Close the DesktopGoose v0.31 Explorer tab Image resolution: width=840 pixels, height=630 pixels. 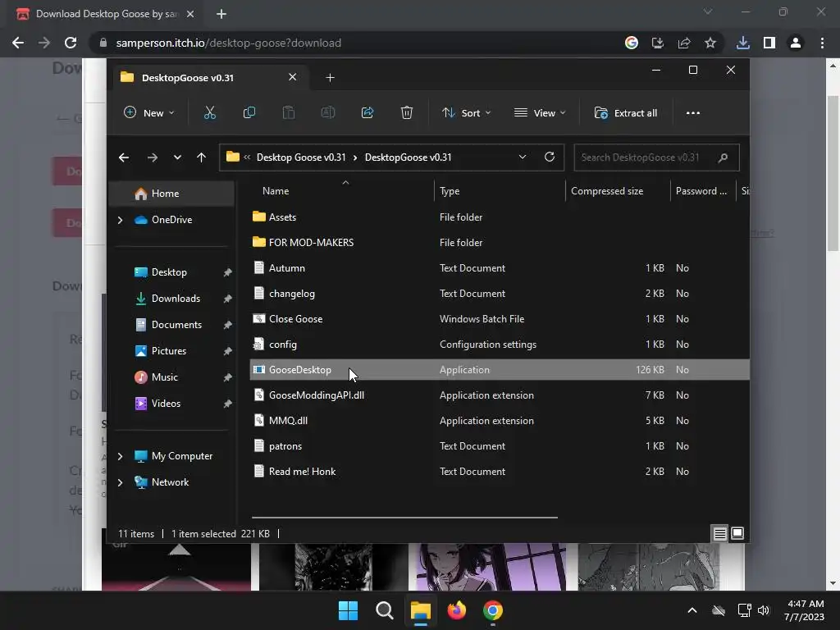click(293, 78)
